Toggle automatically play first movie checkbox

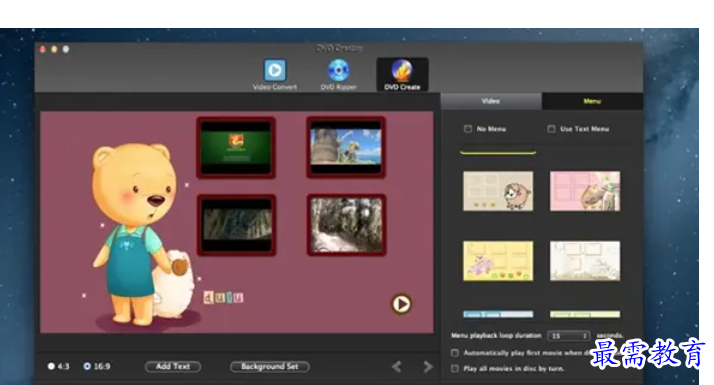pos(454,353)
